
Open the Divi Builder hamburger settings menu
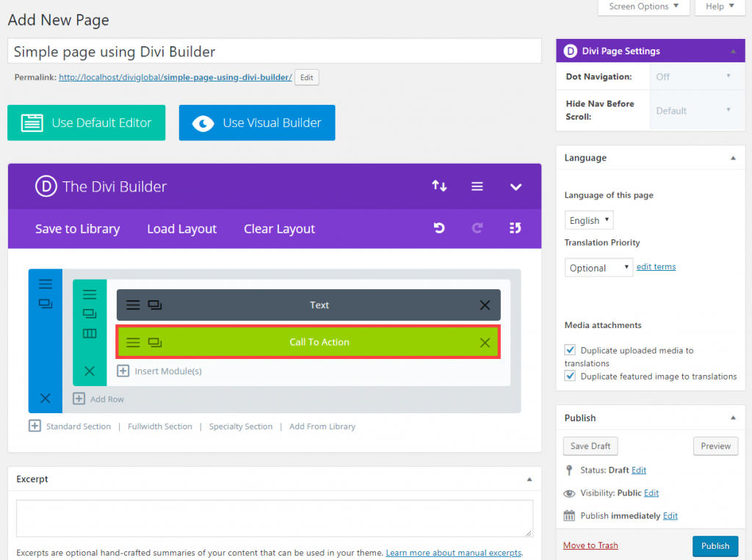477,186
